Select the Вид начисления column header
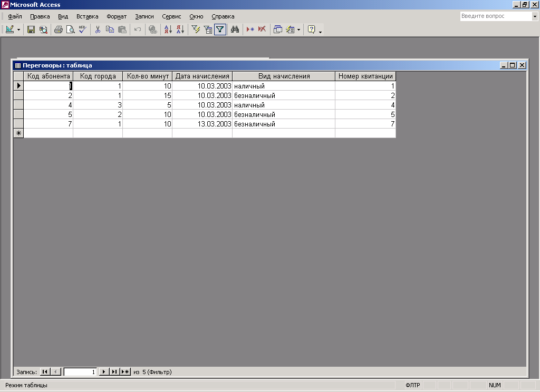The image size is (540, 392). pyautogui.click(x=284, y=76)
